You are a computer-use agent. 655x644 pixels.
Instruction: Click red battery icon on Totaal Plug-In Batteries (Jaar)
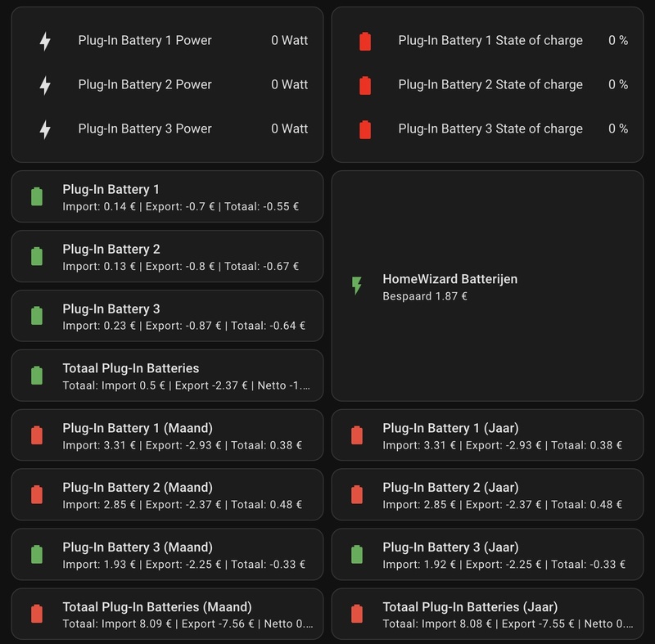(357, 615)
